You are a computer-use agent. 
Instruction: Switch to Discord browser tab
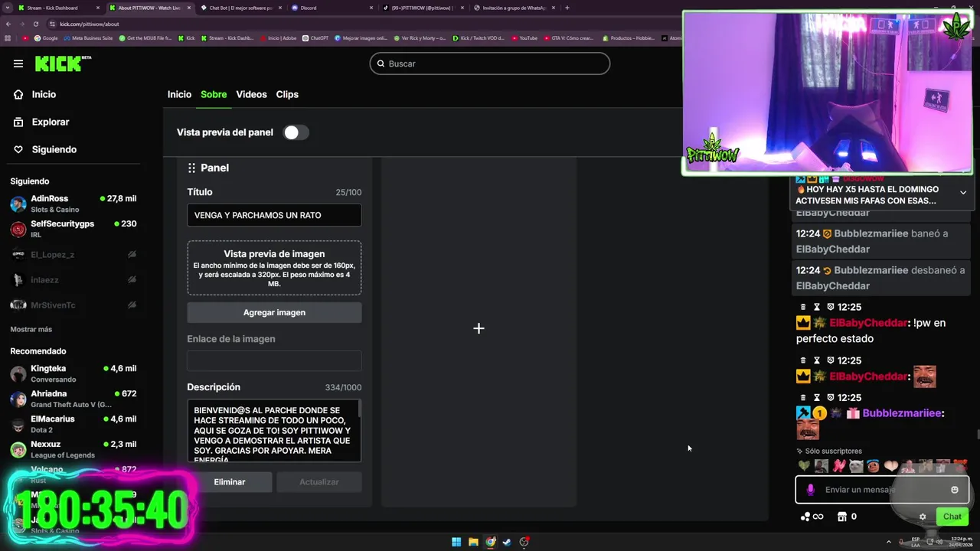[331, 8]
